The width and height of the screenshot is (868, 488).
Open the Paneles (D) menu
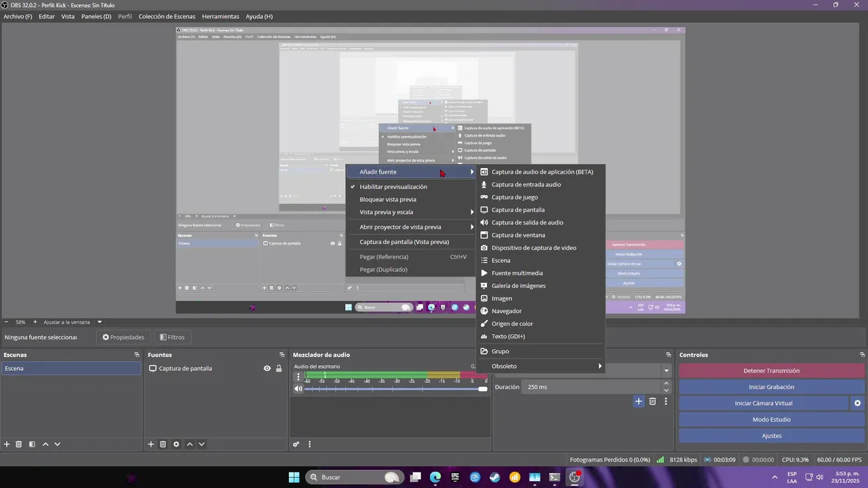96,16
